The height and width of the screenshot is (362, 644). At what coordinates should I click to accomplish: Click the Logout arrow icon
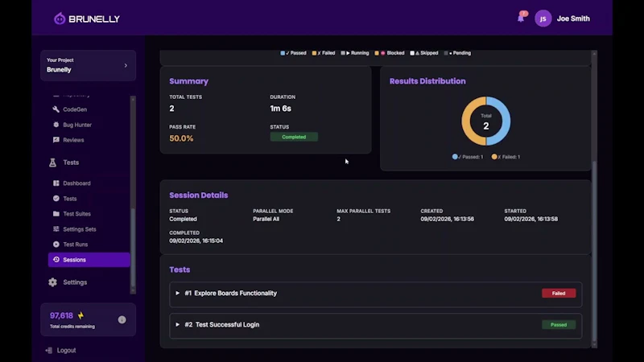point(48,350)
